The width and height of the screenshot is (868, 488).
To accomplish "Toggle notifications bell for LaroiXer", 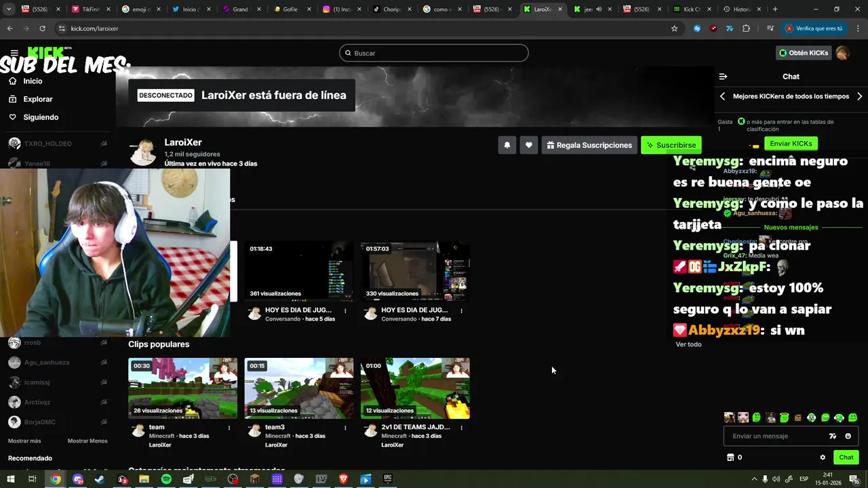I will point(507,145).
